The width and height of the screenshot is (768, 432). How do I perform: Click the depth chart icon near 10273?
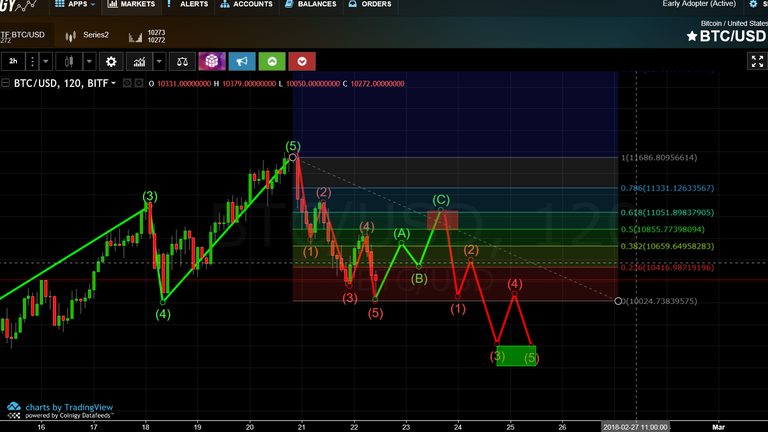[x=135, y=37]
